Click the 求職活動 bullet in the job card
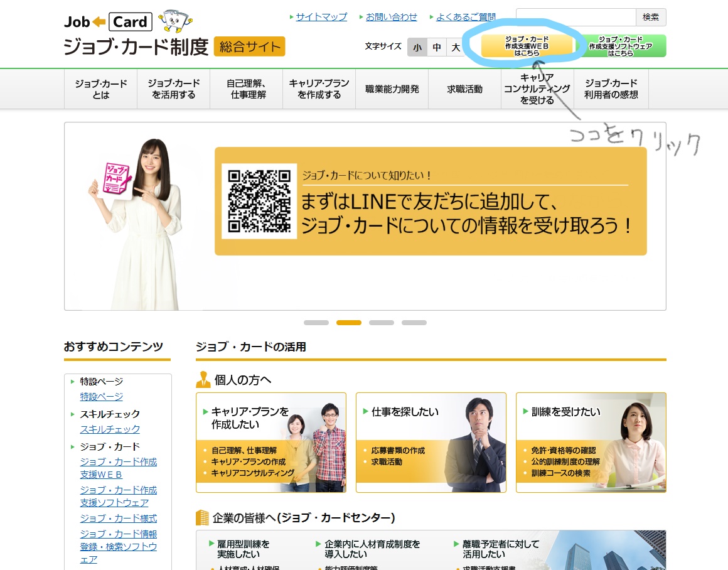Screen dimensions: 728x570 pyautogui.click(x=387, y=462)
